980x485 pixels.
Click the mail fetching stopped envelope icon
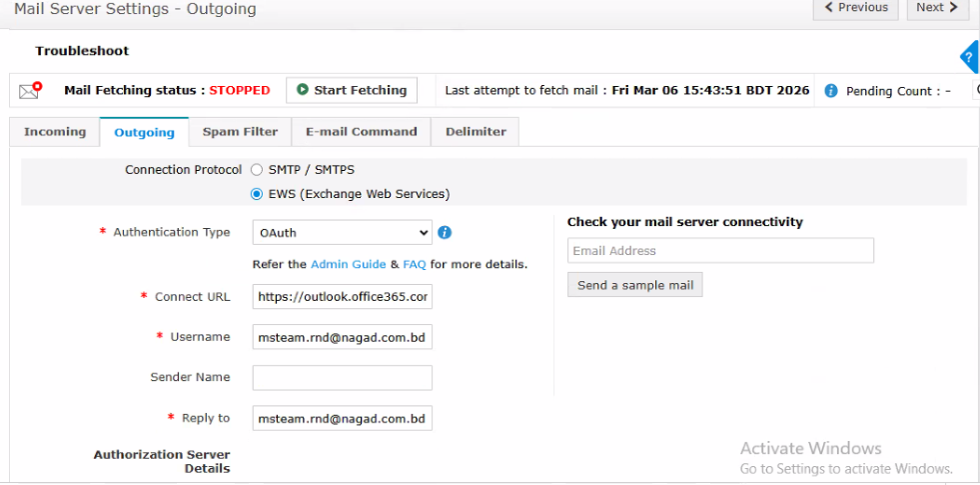click(30, 90)
